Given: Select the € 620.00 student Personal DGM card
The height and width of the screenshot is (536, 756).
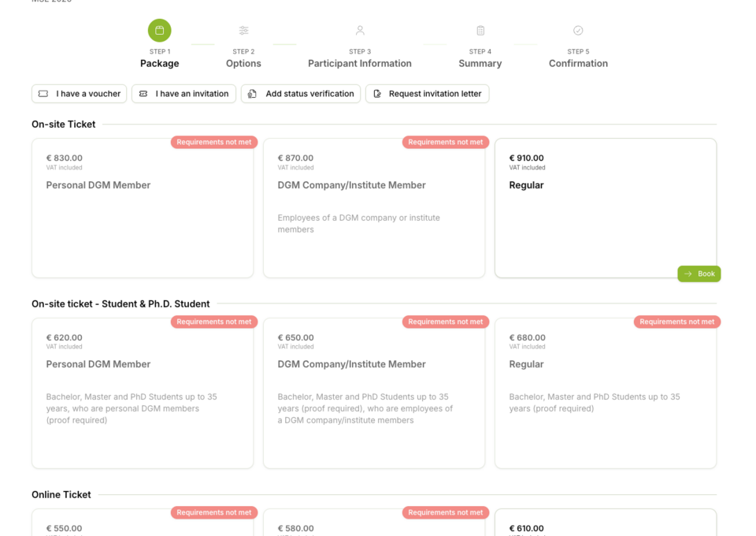Looking at the screenshot, I should (x=143, y=393).
